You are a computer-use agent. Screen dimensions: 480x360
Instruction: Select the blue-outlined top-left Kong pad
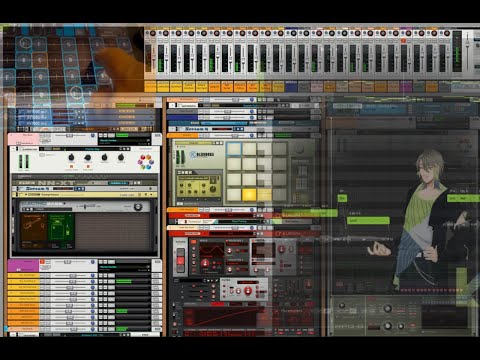[x=234, y=149]
